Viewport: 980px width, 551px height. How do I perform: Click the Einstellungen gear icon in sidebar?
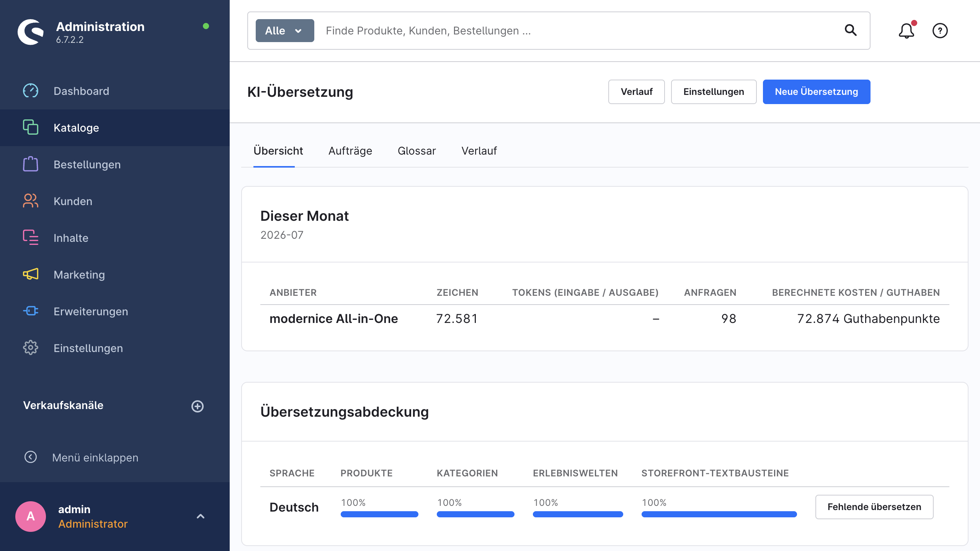coord(31,348)
